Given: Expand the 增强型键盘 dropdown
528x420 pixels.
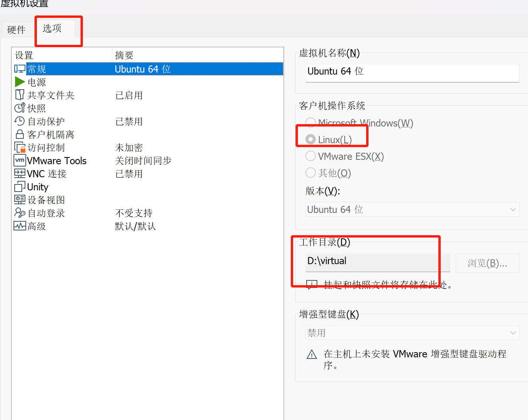Looking at the screenshot, I should (x=412, y=333).
